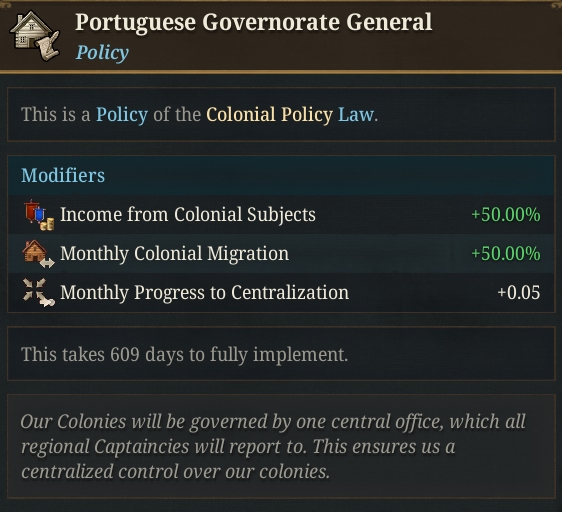The width and height of the screenshot is (562, 512).
Task: Click the Income from Colonial Subjects icon
Action: click(39, 215)
